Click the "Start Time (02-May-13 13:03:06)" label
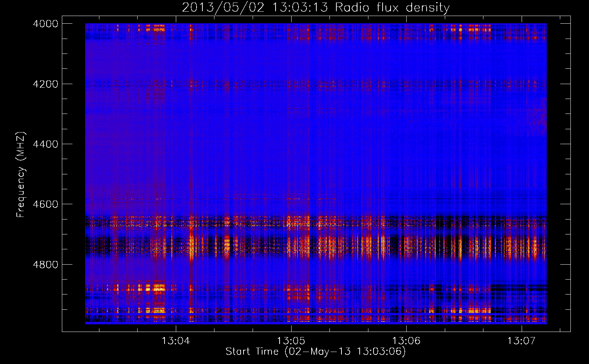The height and width of the screenshot is (364, 589). point(316,351)
